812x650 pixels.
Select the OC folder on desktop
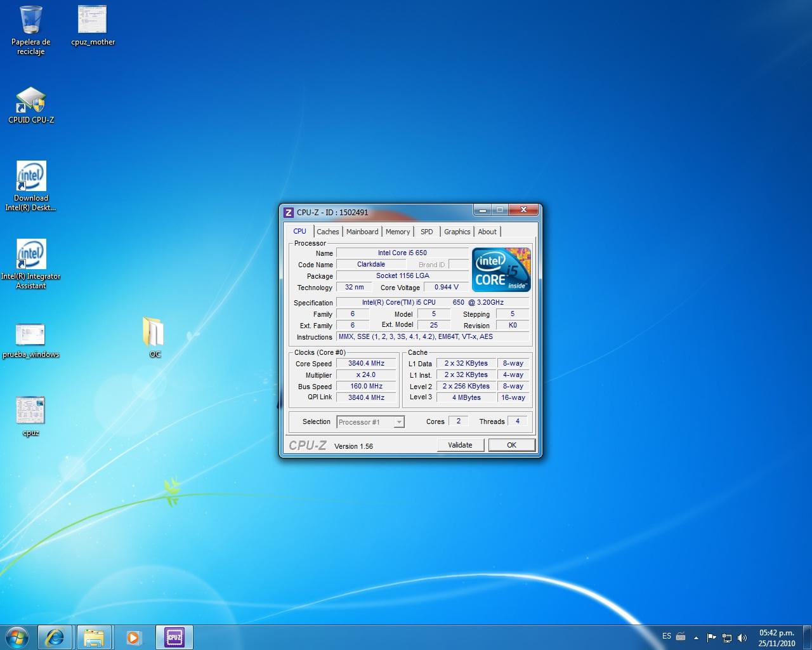point(154,337)
